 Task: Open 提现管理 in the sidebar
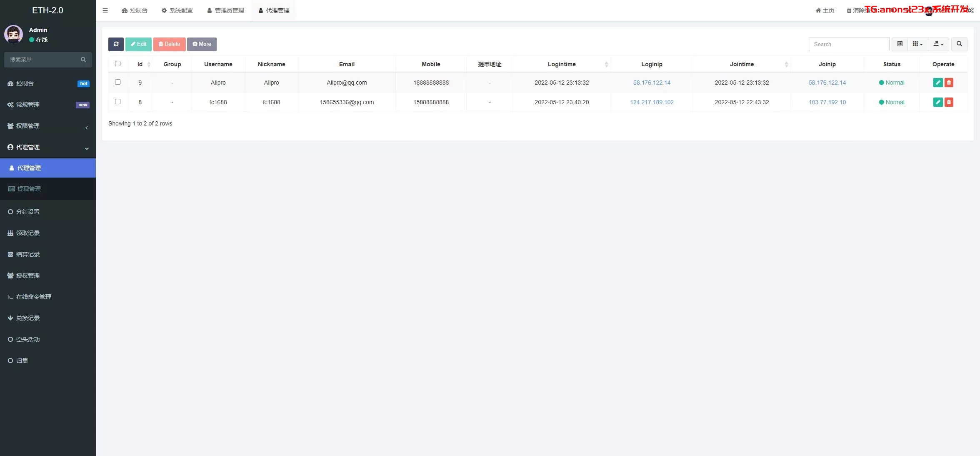coord(29,189)
